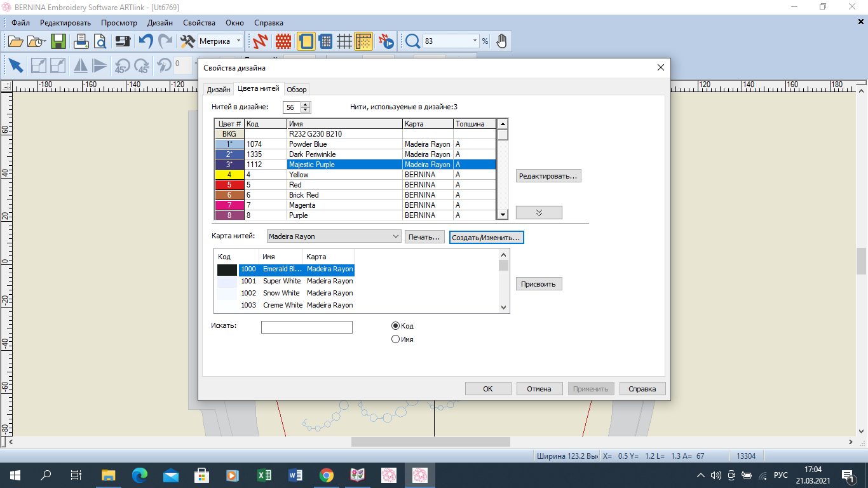Screen dimensions: 868x488
Task: Switch to the Дизайн tab in dialog
Action: (x=219, y=90)
